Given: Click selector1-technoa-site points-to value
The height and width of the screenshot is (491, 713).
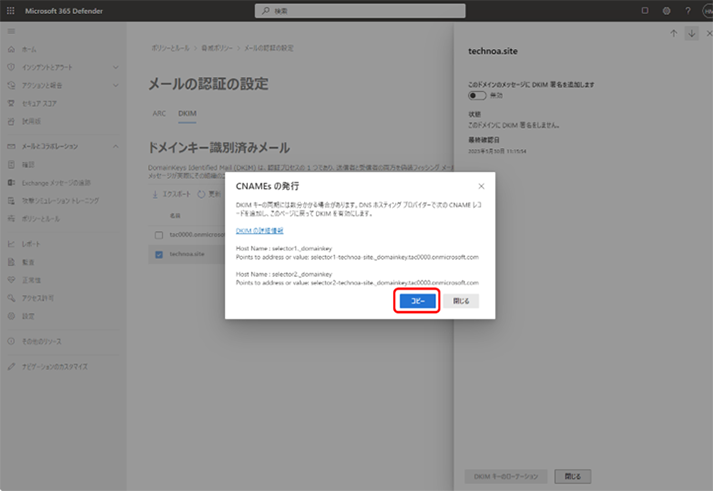Looking at the screenshot, I should click(395, 257).
